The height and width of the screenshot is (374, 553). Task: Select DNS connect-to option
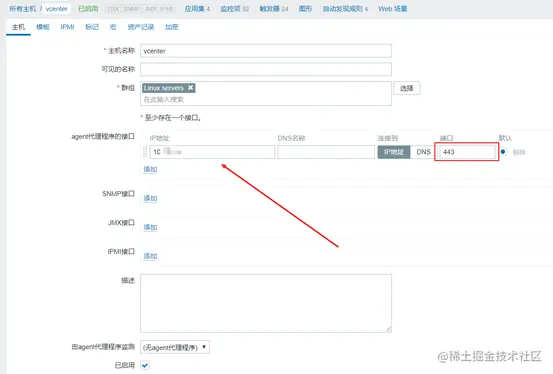(423, 152)
